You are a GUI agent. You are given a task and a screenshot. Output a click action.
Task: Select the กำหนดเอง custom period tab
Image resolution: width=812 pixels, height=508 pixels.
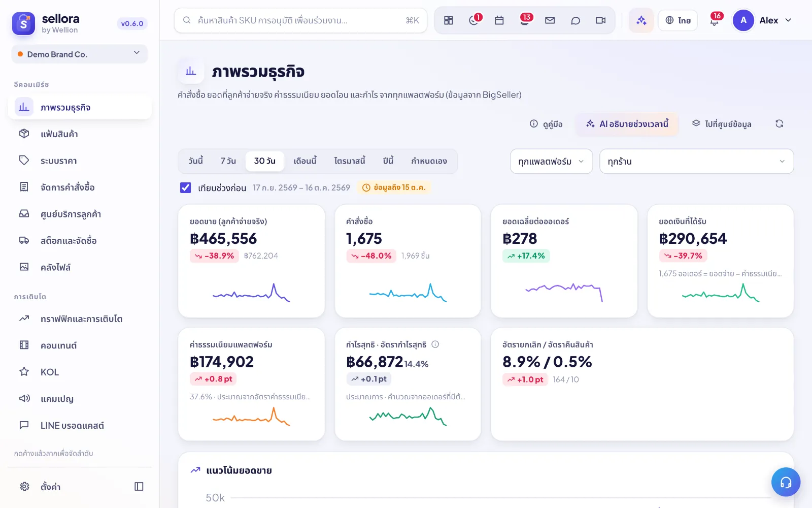429,161
